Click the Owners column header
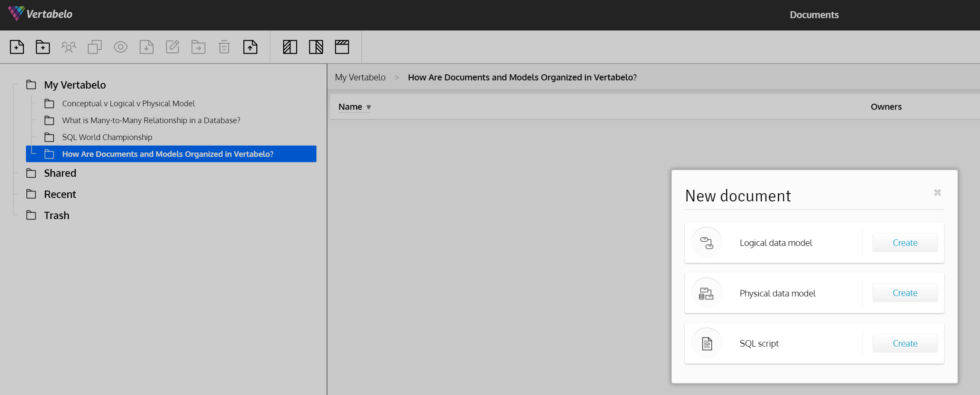 tap(886, 107)
